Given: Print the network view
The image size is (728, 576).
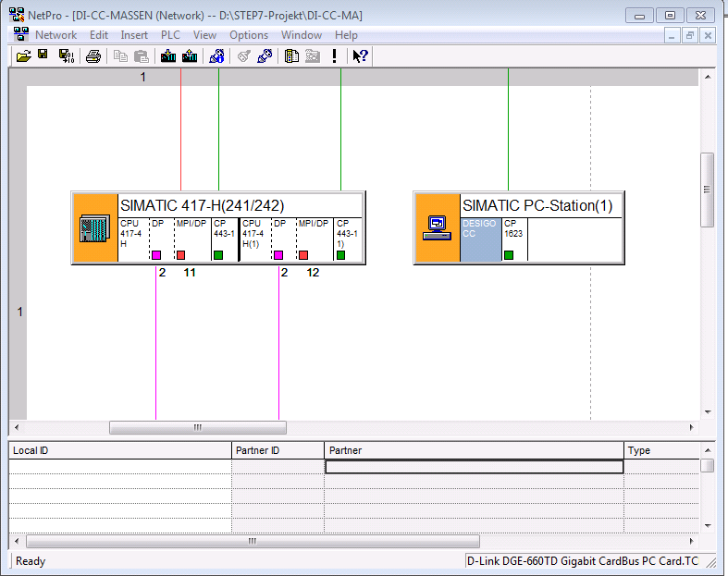Looking at the screenshot, I should pos(93,56).
